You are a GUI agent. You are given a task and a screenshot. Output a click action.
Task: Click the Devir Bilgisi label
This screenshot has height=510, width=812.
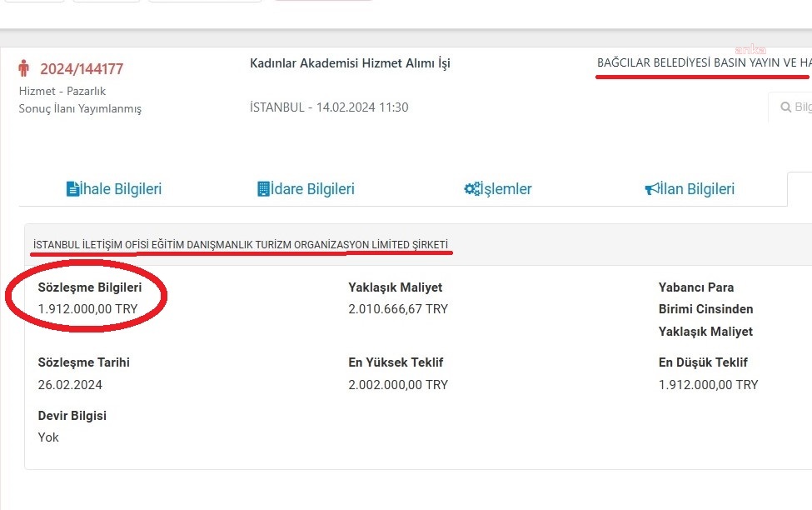(x=72, y=416)
